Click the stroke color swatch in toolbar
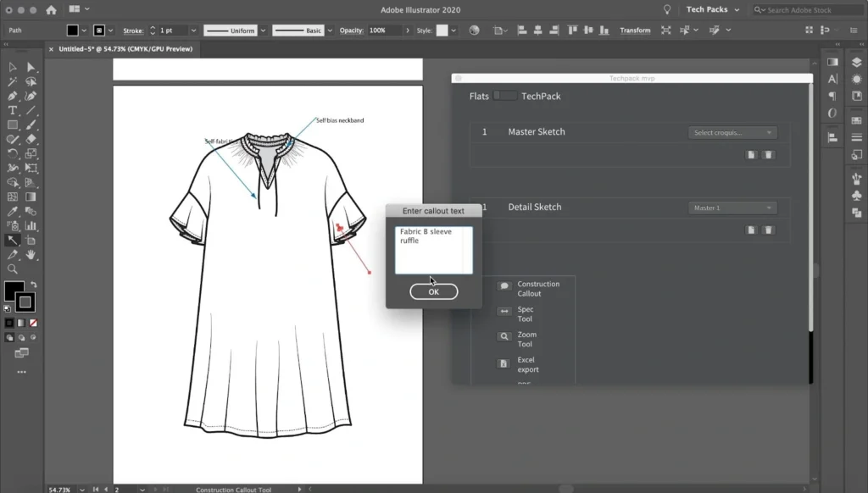868x493 pixels. (x=25, y=302)
